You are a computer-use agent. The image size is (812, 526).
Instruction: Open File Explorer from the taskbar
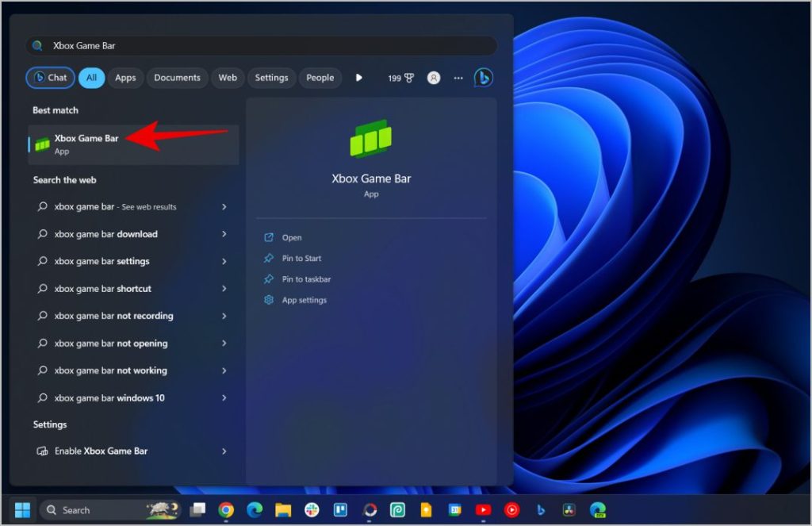click(x=283, y=510)
